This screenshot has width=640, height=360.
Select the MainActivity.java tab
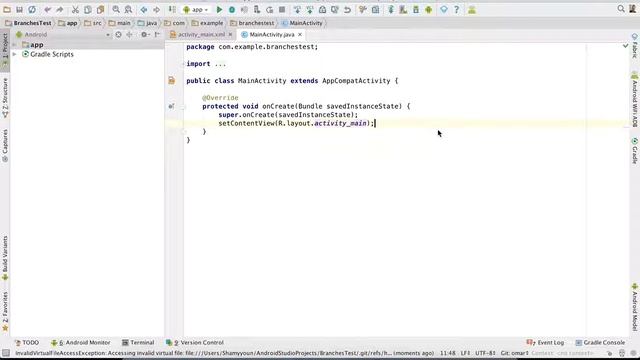pyautogui.click(x=271, y=35)
